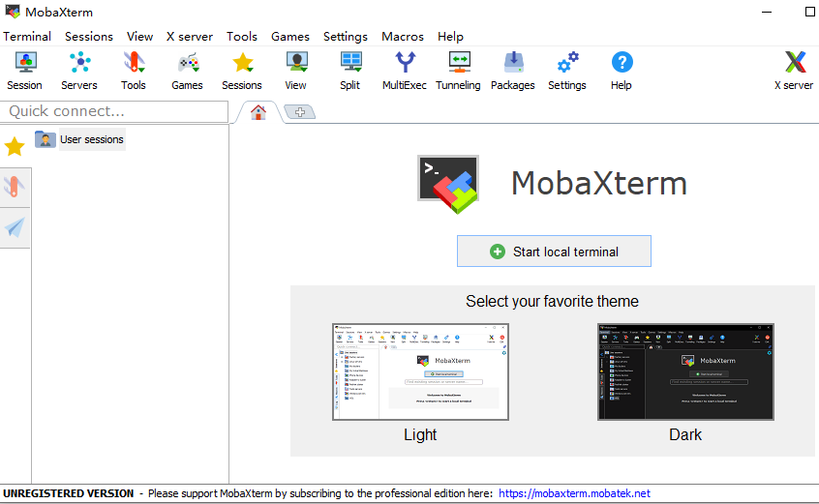Click the MobaXterm logo in welcome area

coord(447,184)
